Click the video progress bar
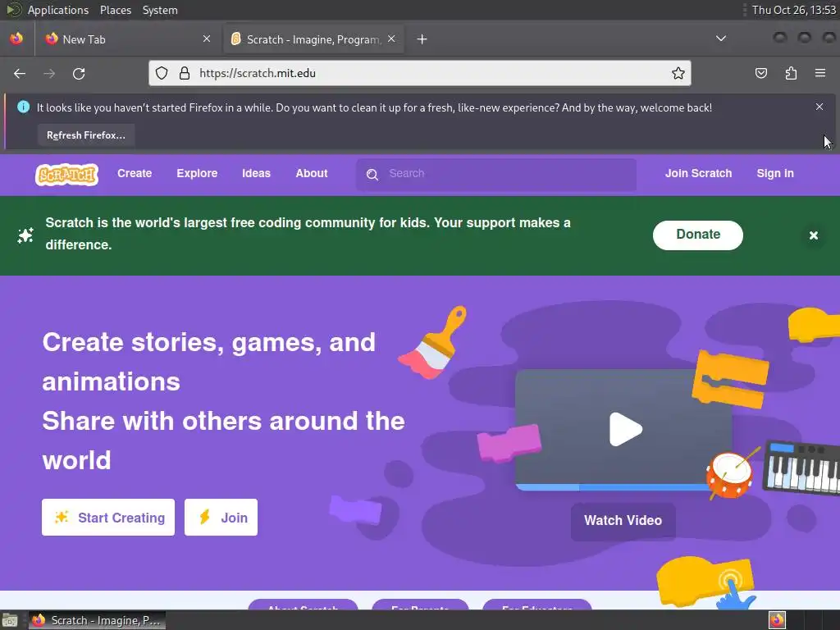This screenshot has height=630, width=840. tap(614, 487)
